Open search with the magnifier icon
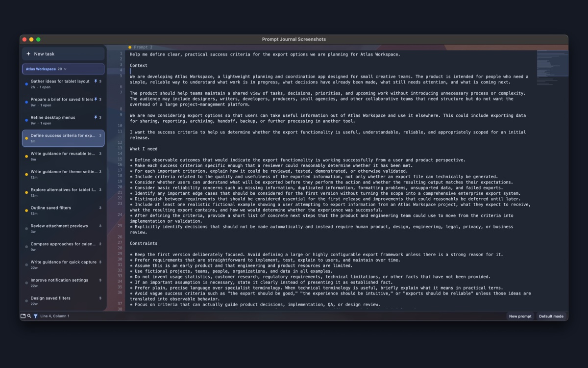Viewport: 588px width, 368px height. tap(29, 316)
